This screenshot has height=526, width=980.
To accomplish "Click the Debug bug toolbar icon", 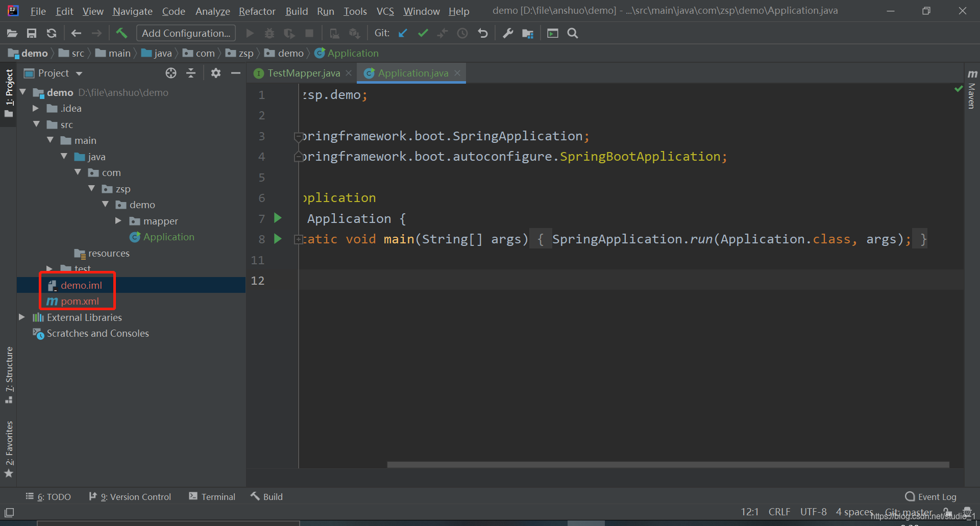I will [x=269, y=33].
